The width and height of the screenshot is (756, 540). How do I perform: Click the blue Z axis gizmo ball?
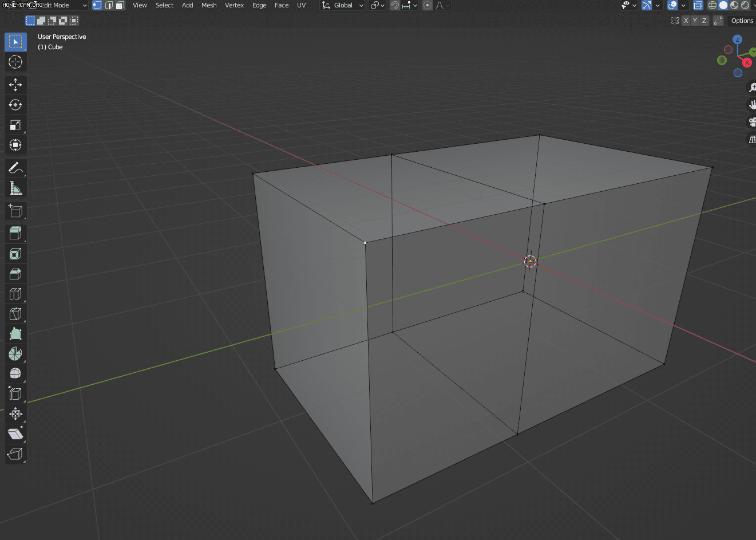(738, 40)
